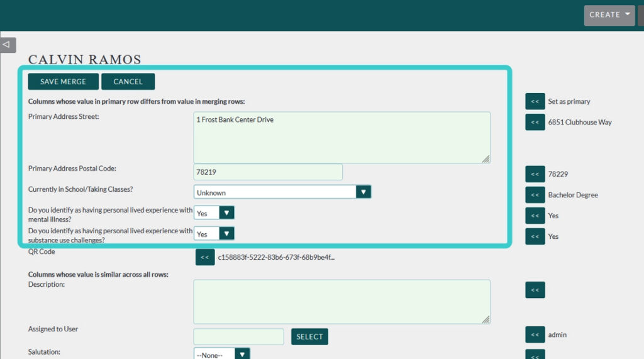Click the Save Merge button
The image size is (644, 359).
[63, 82]
